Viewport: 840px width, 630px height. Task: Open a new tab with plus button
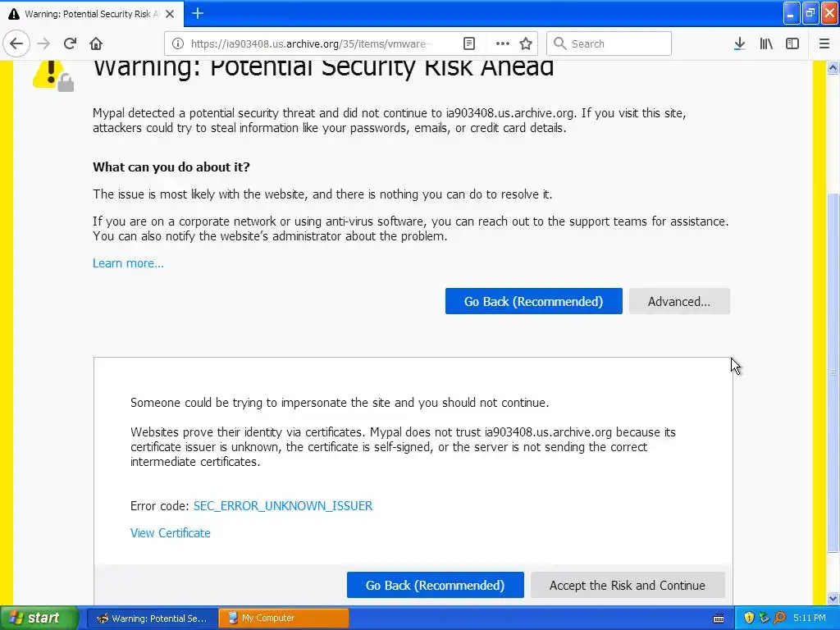[198, 13]
